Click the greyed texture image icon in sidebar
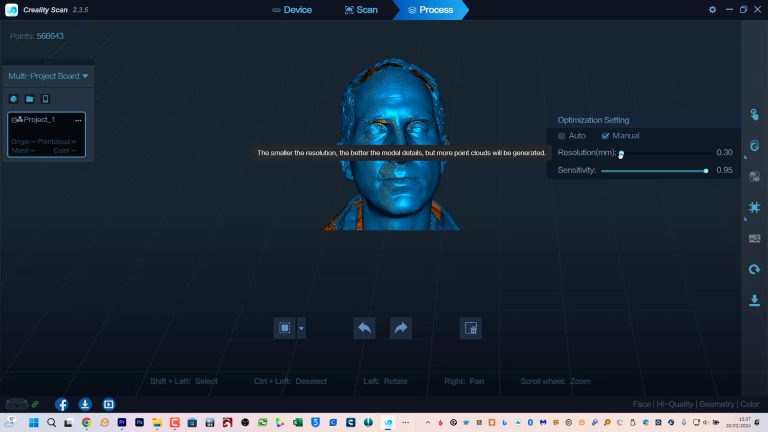This screenshot has width=768, height=432. (x=754, y=239)
